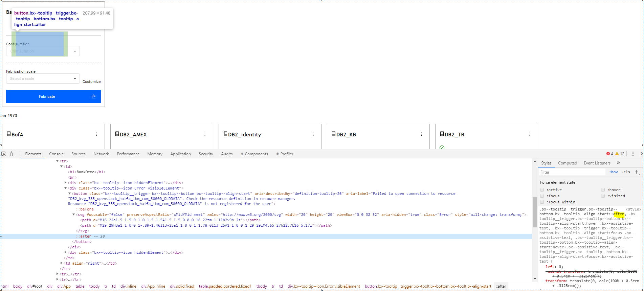Click the Customize link
The height and width of the screenshot is (291, 644).
92,82
